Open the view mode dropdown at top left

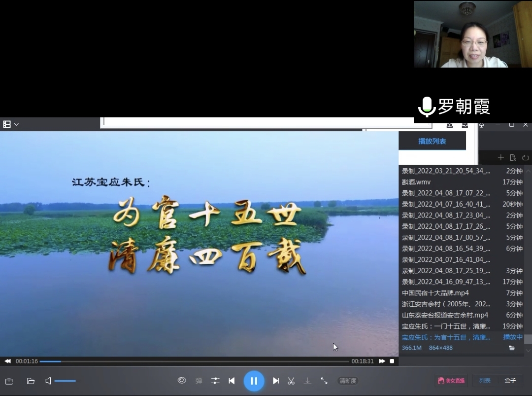click(x=11, y=124)
